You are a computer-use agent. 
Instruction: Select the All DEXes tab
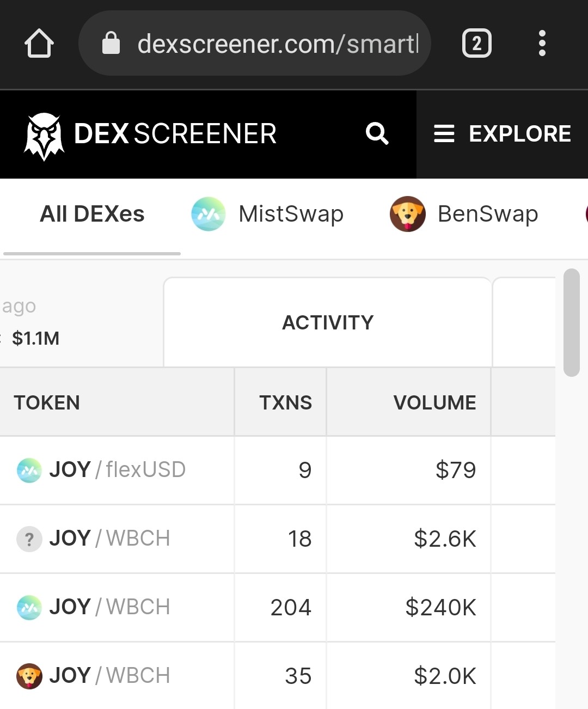(x=92, y=214)
